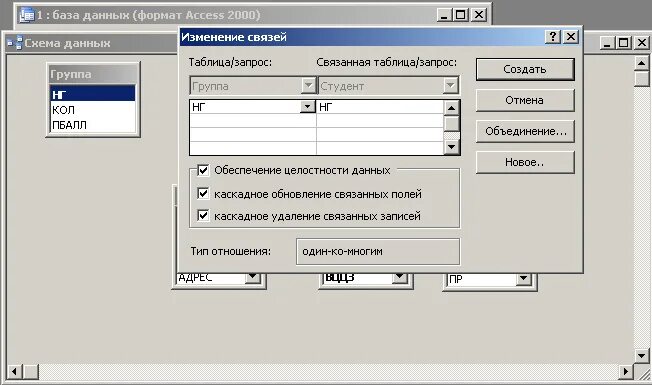Click the fields grid scrollbar thumb

[x=451, y=123]
